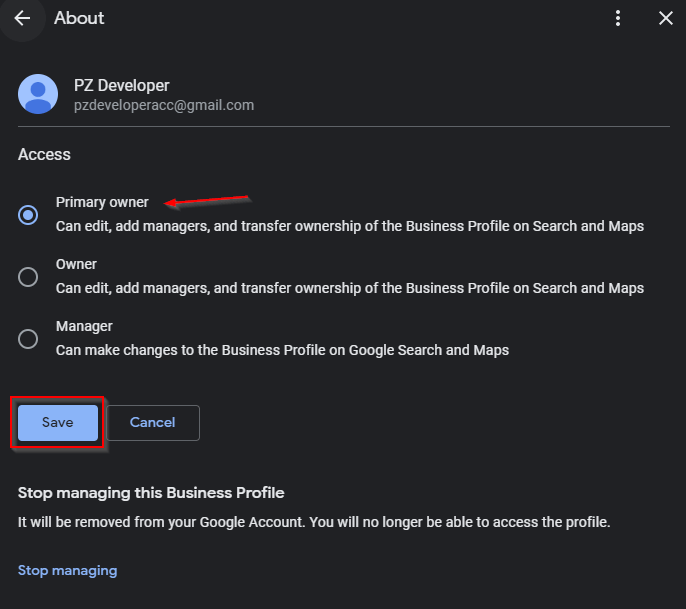
Task: Close the About panel with X
Action: (x=666, y=18)
